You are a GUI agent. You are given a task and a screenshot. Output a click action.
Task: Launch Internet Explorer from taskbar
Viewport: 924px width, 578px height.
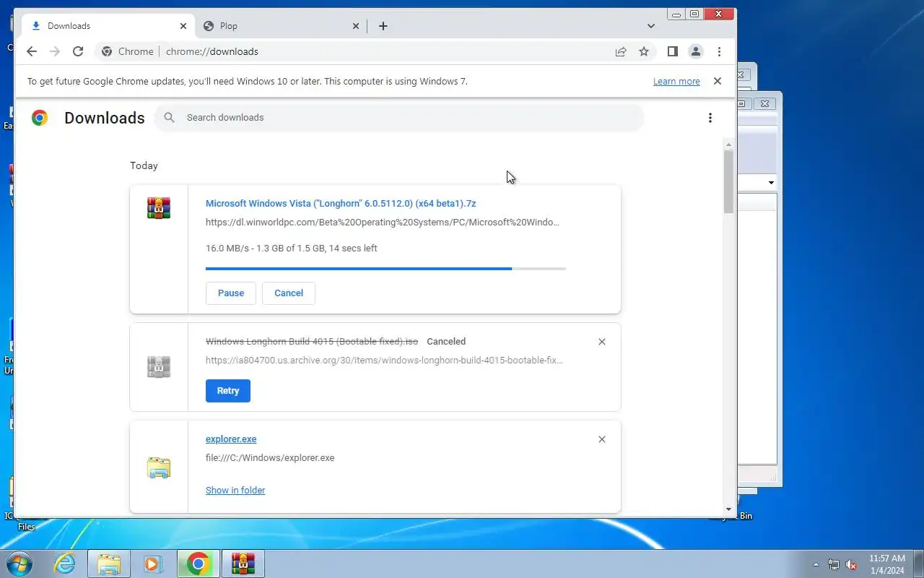[65, 564]
